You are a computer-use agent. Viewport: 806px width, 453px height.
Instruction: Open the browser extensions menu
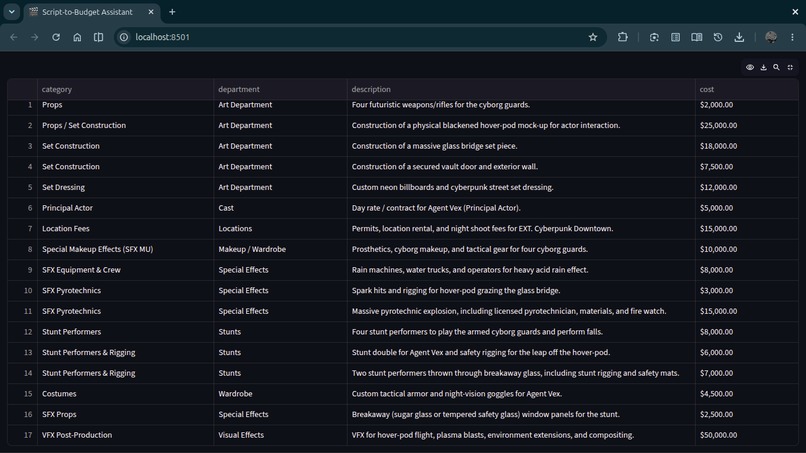point(622,37)
